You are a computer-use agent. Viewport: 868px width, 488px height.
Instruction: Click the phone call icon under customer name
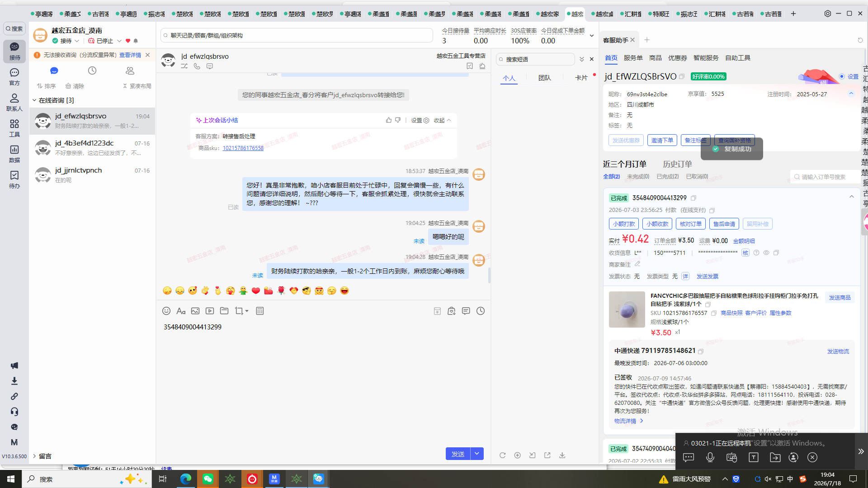(x=197, y=66)
